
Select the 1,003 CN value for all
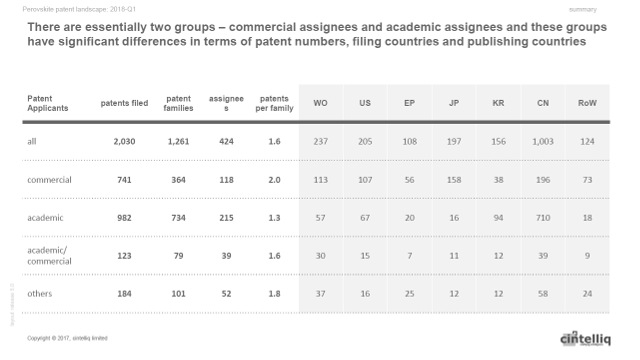coord(543,141)
